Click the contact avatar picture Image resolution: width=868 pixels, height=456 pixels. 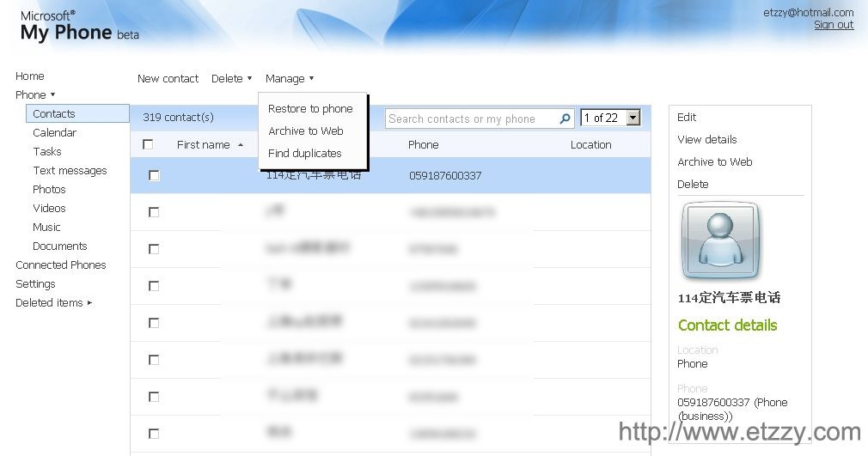[720, 240]
